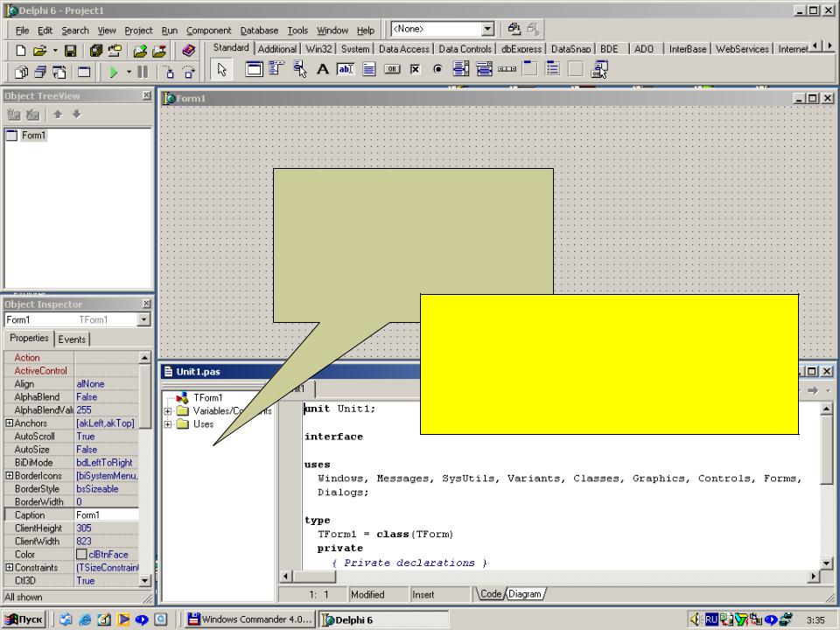The height and width of the screenshot is (630, 840).
Task: Switch to the Win32 palette tab
Action: pos(318,49)
